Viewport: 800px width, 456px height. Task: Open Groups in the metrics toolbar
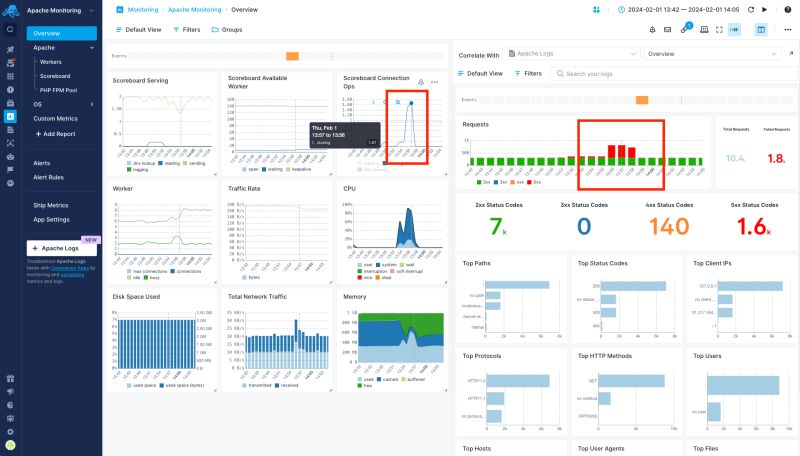(227, 30)
